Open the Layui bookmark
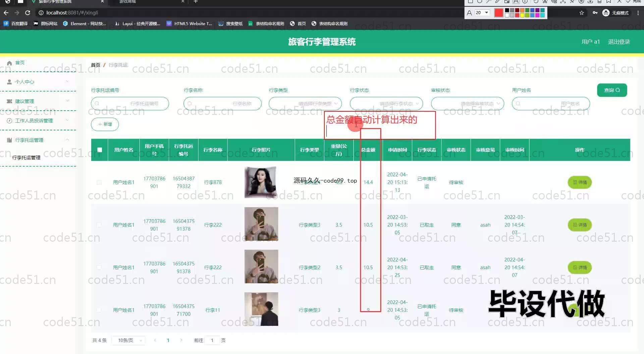Viewport: 644px width, 354px height. [138, 23]
